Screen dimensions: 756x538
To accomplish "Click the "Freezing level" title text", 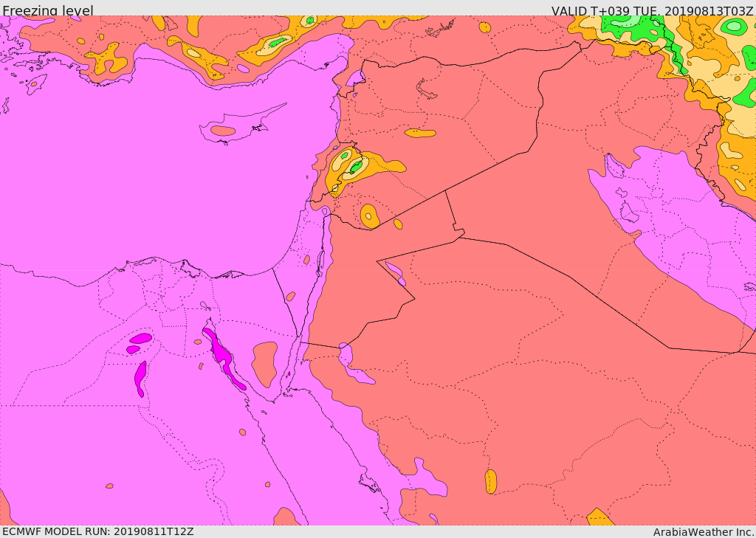I will pyautogui.click(x=48, y=10).
